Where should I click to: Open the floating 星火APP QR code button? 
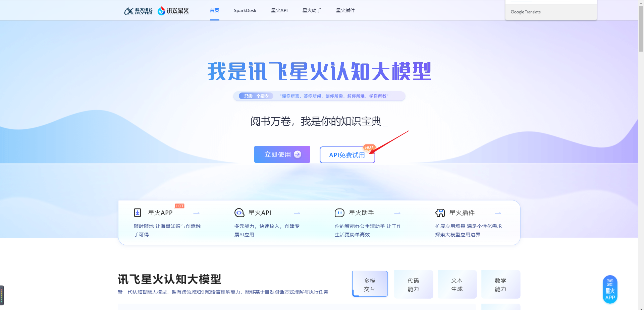(x=610, y=290)
